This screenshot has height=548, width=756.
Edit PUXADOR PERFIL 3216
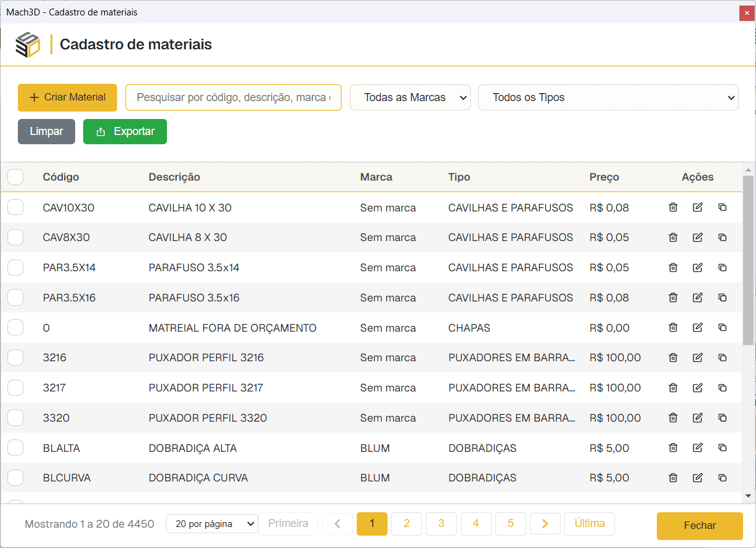coord(697,358)
